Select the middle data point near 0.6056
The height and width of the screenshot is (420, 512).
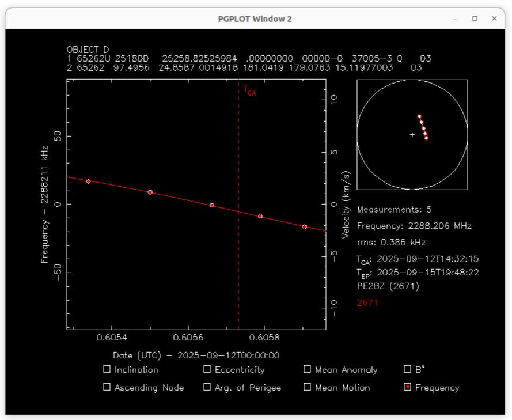coord(212,205)
